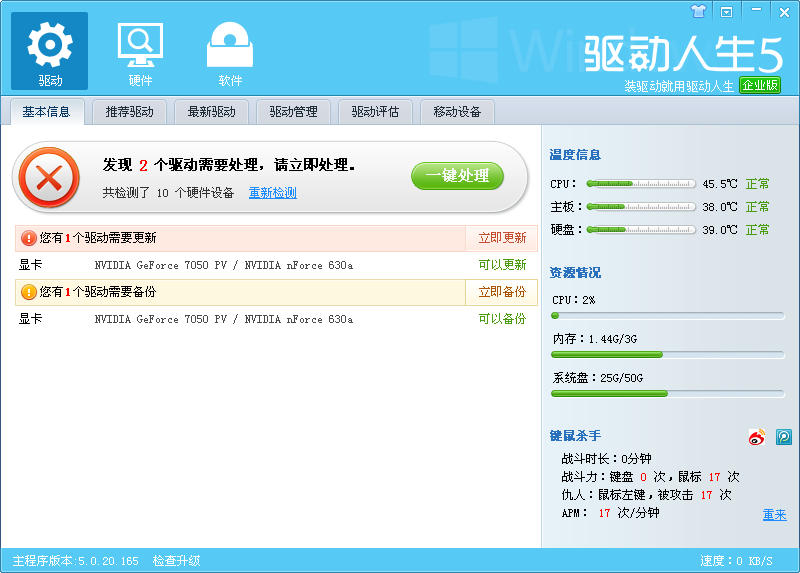Viewport: 800px width, 573px height.
Task: Close the 驱动人生 window
Action: click(x=784, y=12)
